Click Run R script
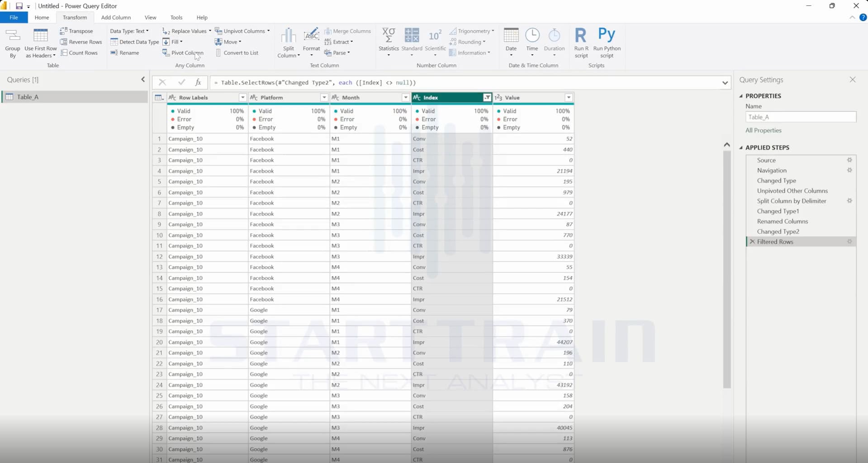 (x=581, y=43)
